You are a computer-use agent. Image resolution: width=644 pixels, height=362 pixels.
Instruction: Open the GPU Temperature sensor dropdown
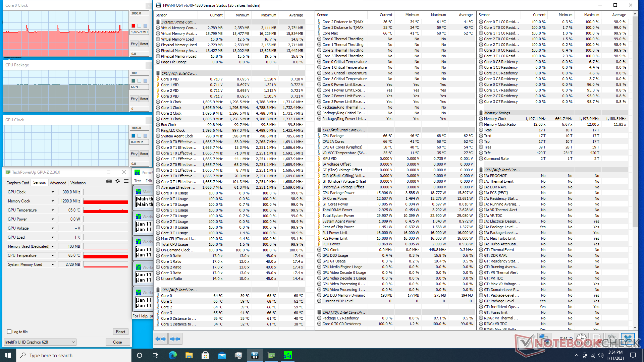(x=53, y=210)
